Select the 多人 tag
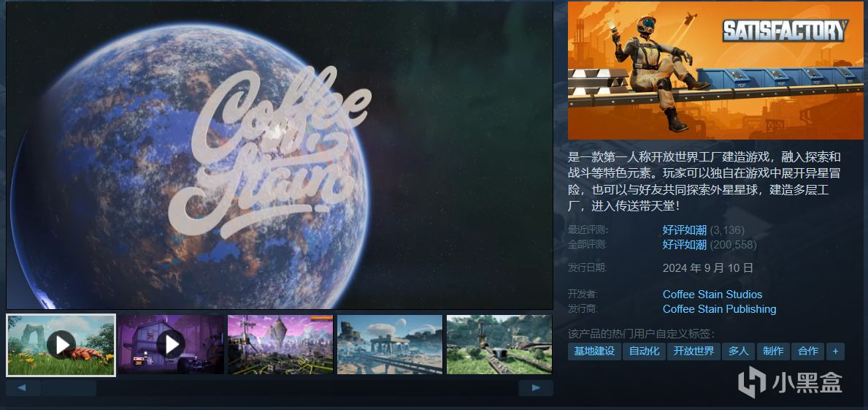 point(739,352)
